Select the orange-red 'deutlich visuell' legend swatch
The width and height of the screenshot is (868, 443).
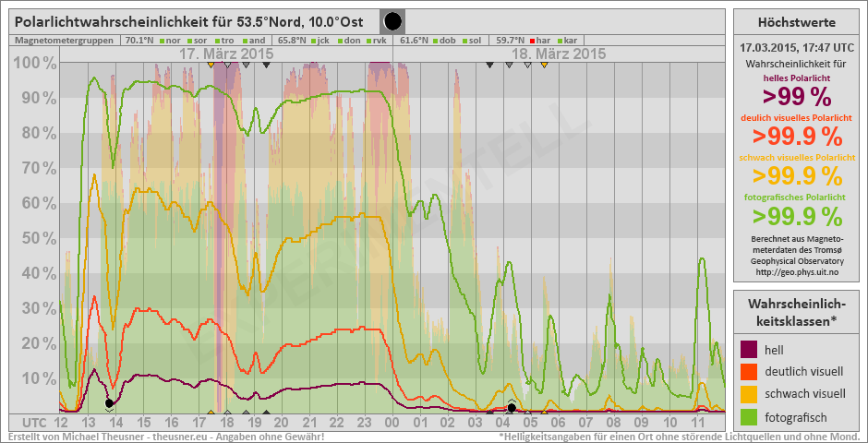[749, 372]
